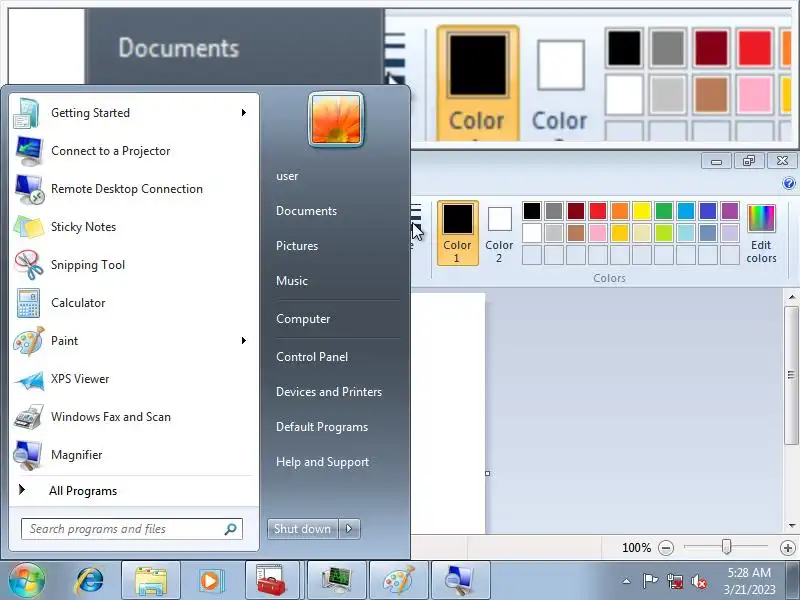Open Computer from Start menu
800x600 pixels.
point(303,319)
